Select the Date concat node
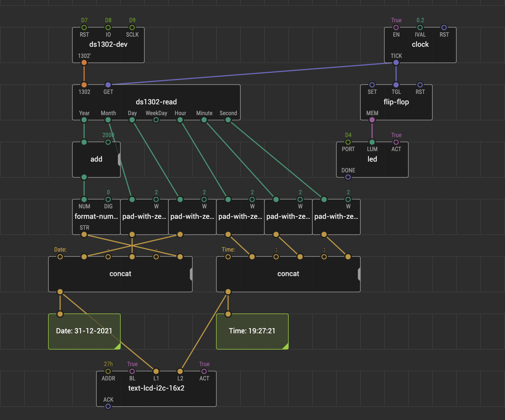The height and width of the screenshot is (420, 505). (120, 274)
